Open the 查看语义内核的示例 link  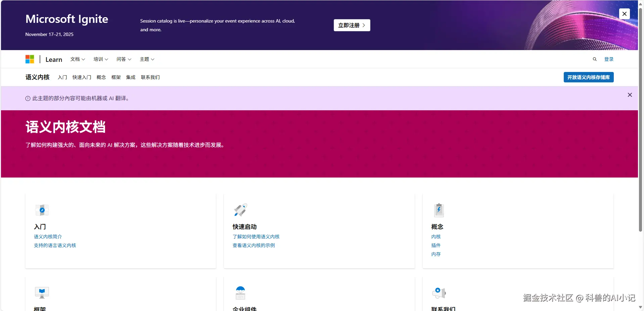click(254, 245)
